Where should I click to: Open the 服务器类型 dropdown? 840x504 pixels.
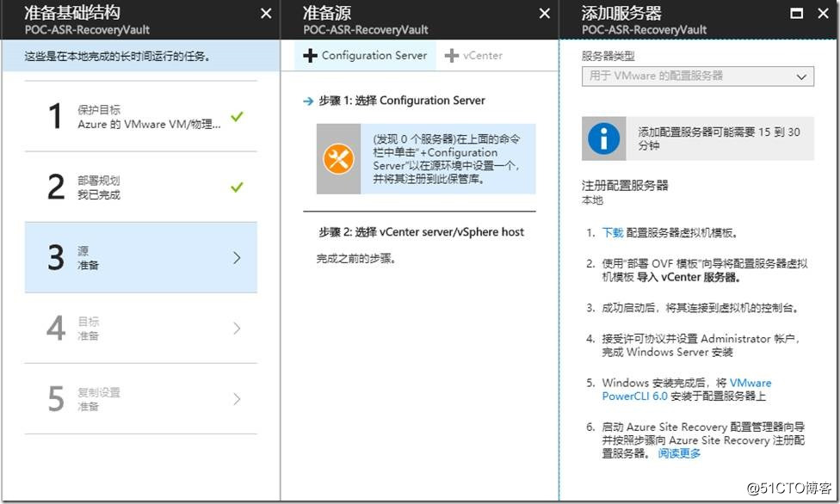coord(698,76)
